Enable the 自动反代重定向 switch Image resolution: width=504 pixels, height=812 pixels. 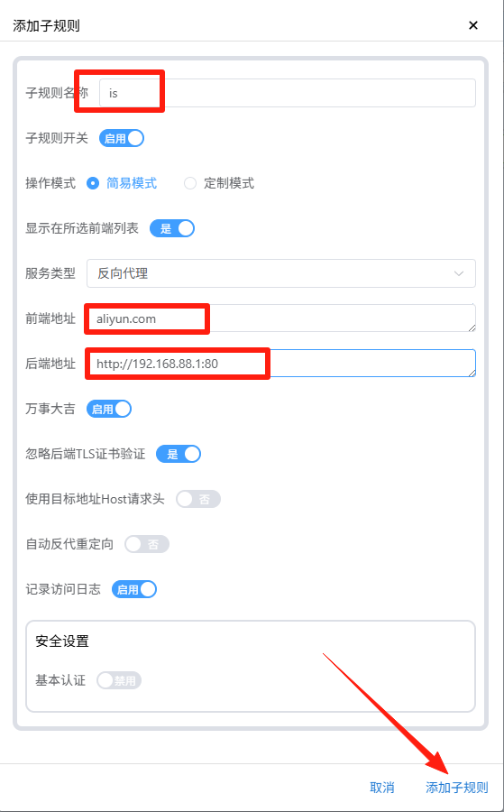[147, 544]
